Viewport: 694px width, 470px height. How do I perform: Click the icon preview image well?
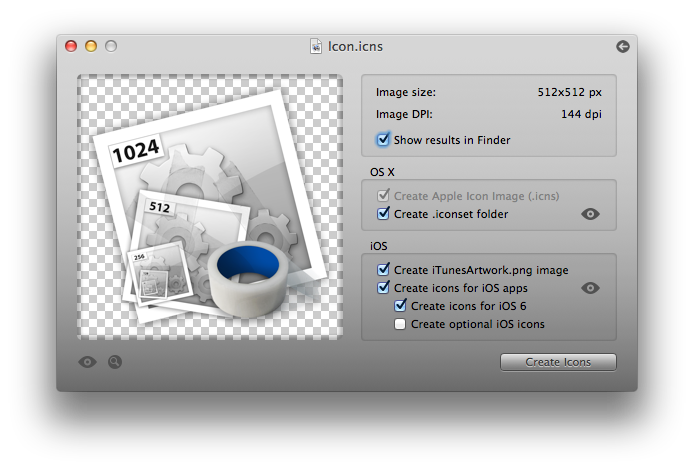(x=210, y=207)
